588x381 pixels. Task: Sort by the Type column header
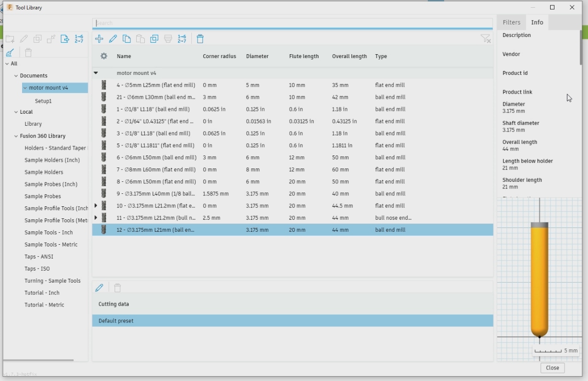381,56
